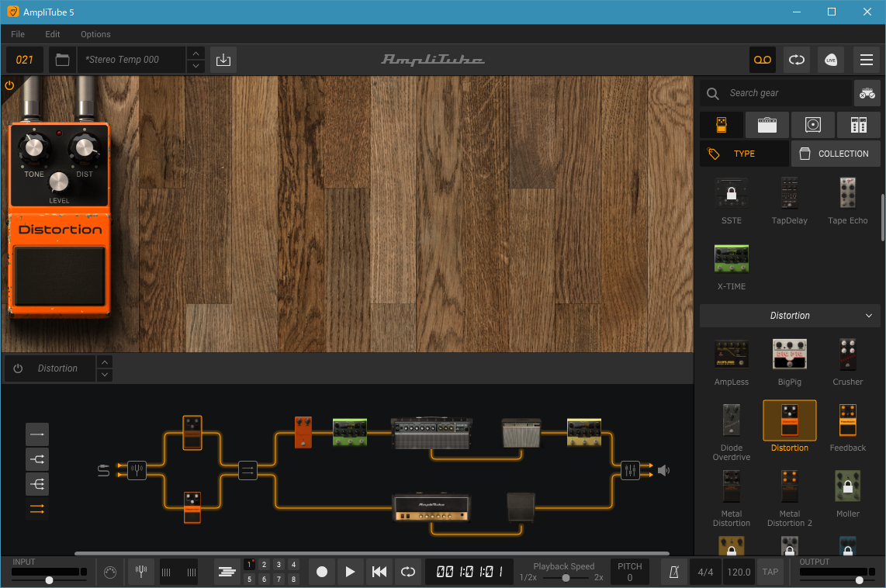Select the BigPig pedal
This screenshot has width=886, height=588.
point(789,362)
